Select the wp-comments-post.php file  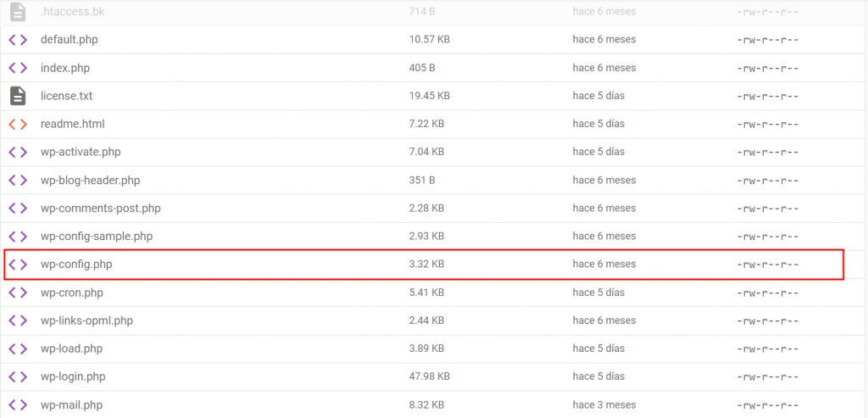(x=100, y=209)
